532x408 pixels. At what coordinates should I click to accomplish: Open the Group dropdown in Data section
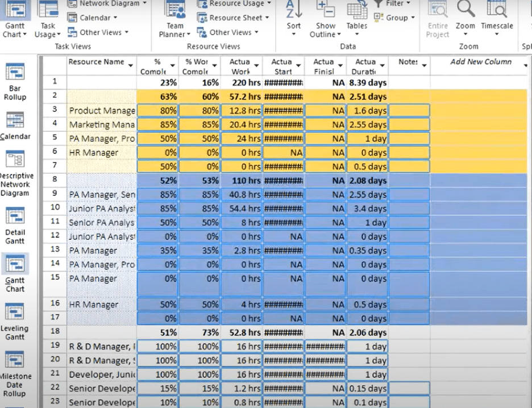(394, 18)
